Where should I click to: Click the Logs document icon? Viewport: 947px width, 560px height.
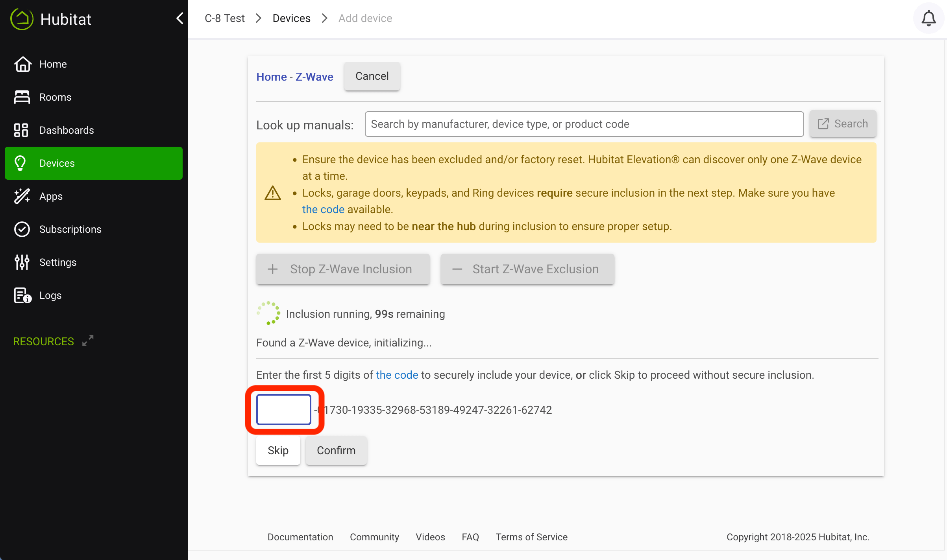(x=22, y=295)
